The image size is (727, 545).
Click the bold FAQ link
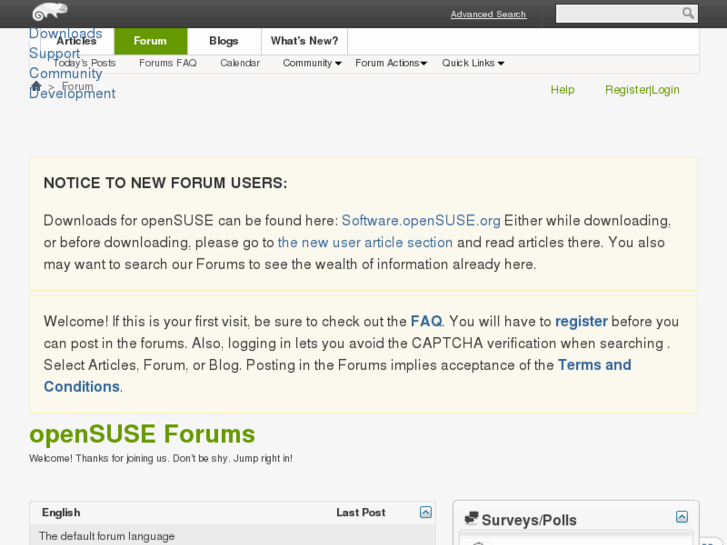[x=426, y=321]
